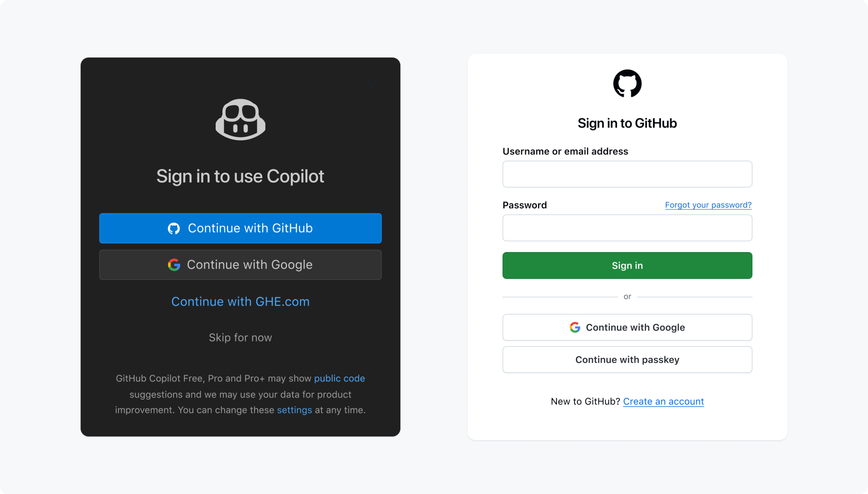Choose Continue with Google on GitHub form

[x=627, y=327]
